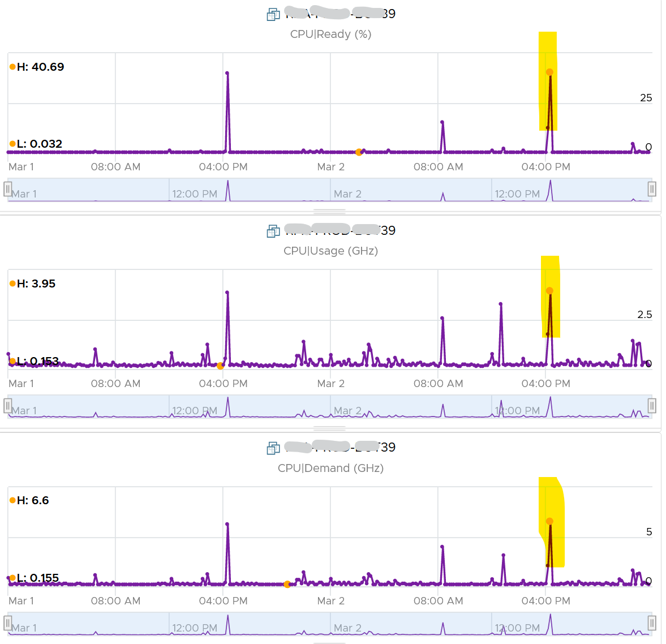Select the H: 3.95 high marker in CPU Usage
This screenshot has width=666, height=644.
click(33, 284)
